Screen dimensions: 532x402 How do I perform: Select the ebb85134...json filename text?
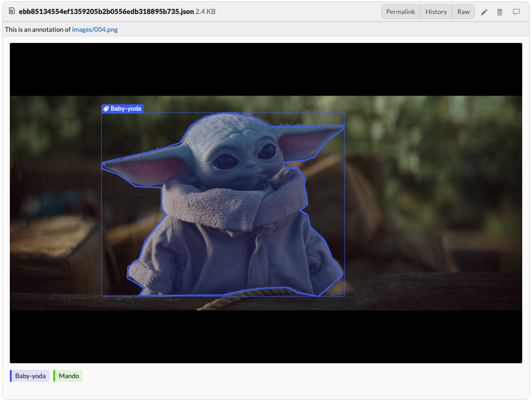pos(106,12)
